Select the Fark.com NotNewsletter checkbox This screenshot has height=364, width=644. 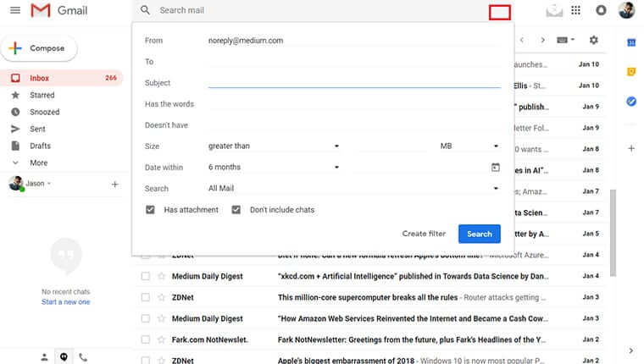coord(146,339)
